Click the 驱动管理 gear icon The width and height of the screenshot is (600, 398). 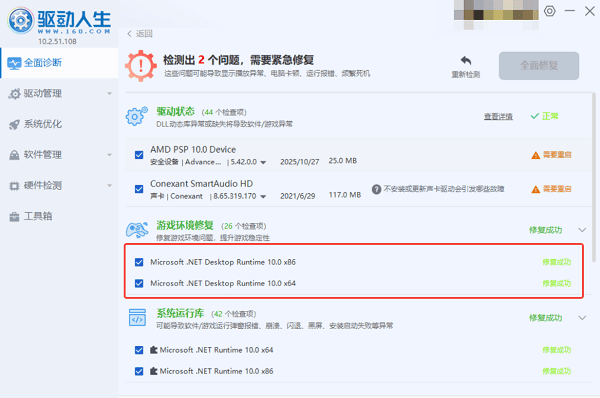tap(14, 94)
